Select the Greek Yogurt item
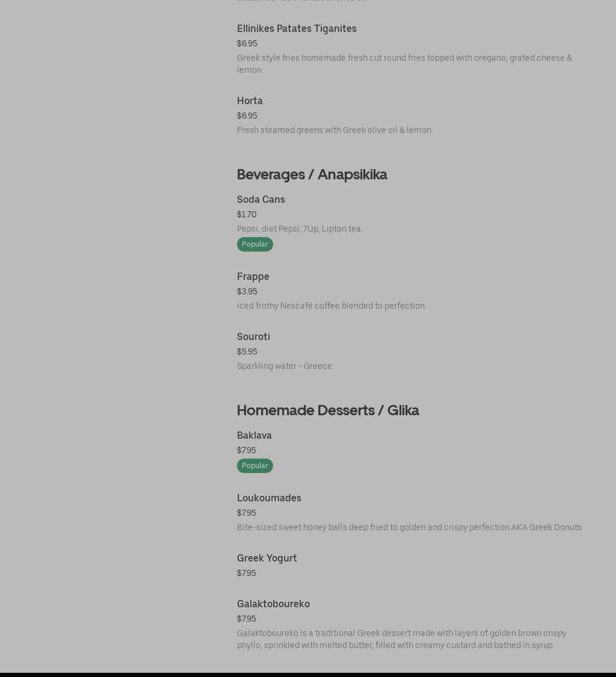This screenshot has width=616, height=677. click(266, 558)
